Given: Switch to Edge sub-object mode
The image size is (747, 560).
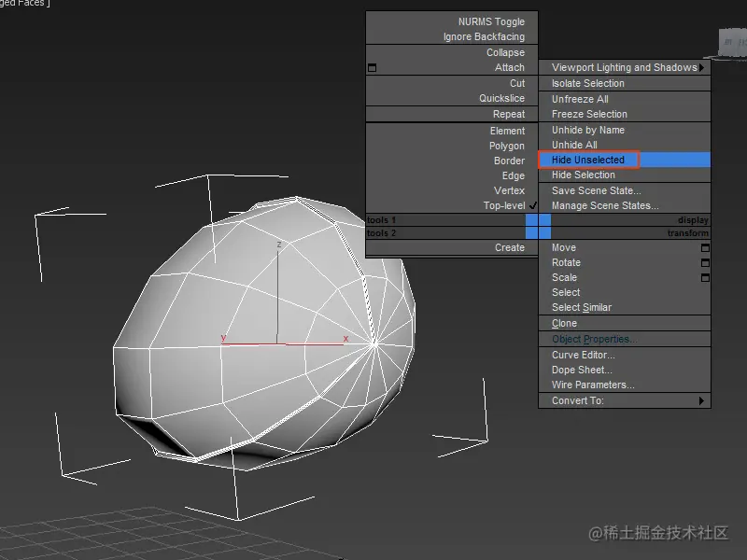Looking at the screenshot, I should pos(513,175).
